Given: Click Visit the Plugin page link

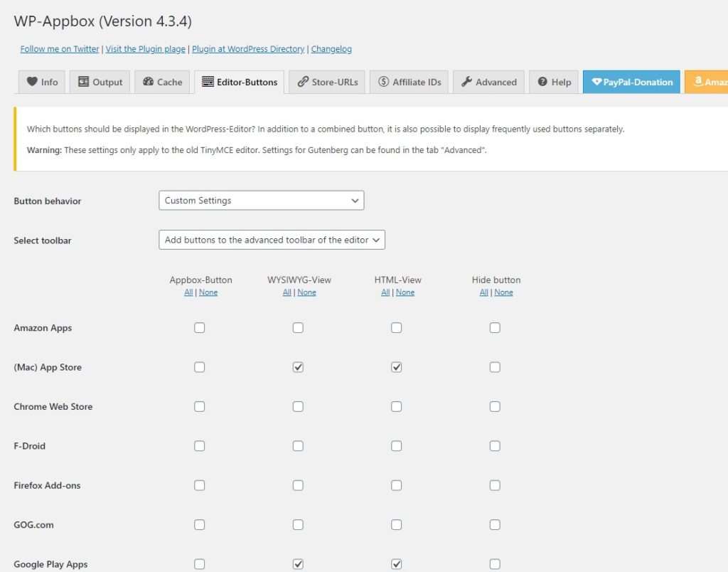Looking at the screenshot, I should [145, 49].
